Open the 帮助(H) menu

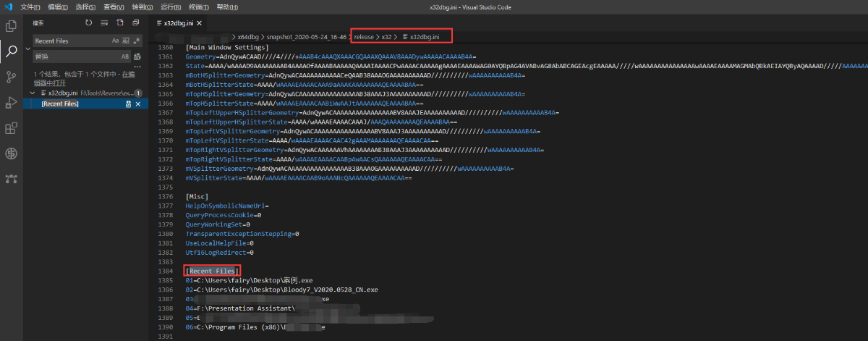click(x=226, y=7)
